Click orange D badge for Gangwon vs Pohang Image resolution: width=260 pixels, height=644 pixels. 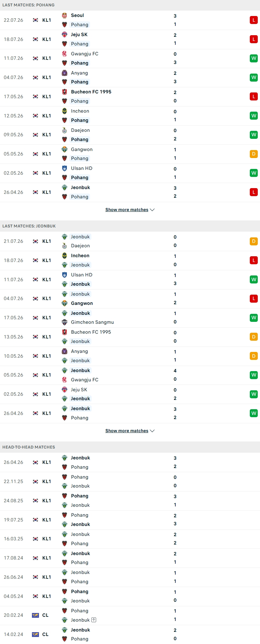coord(254,154)
